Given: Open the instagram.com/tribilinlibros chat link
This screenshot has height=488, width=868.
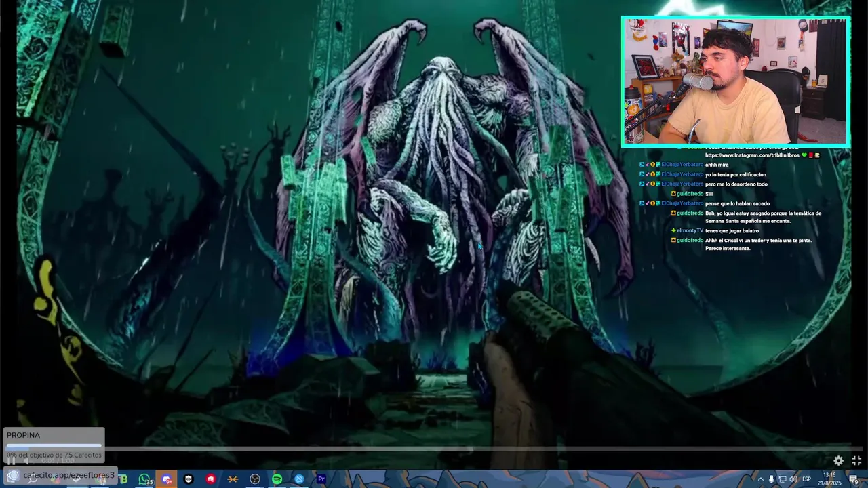Looking at the screenshot, I should 753,155.
